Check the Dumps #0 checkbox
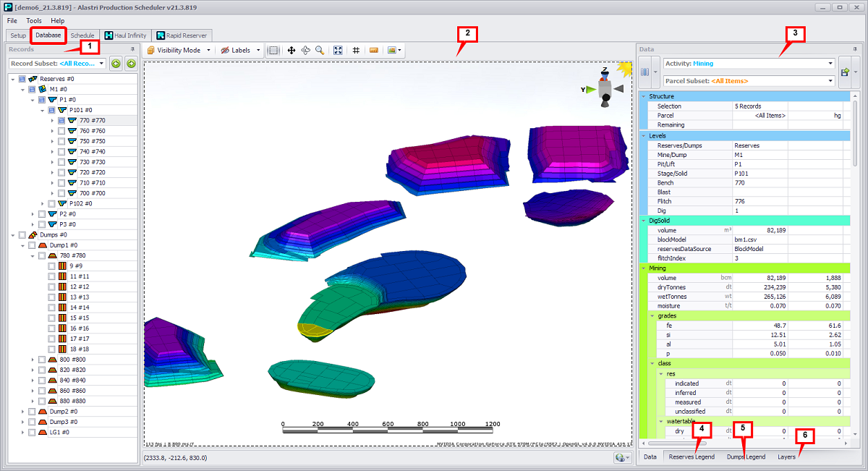Viewport: 868px width, 471px height. coord(22,235)
